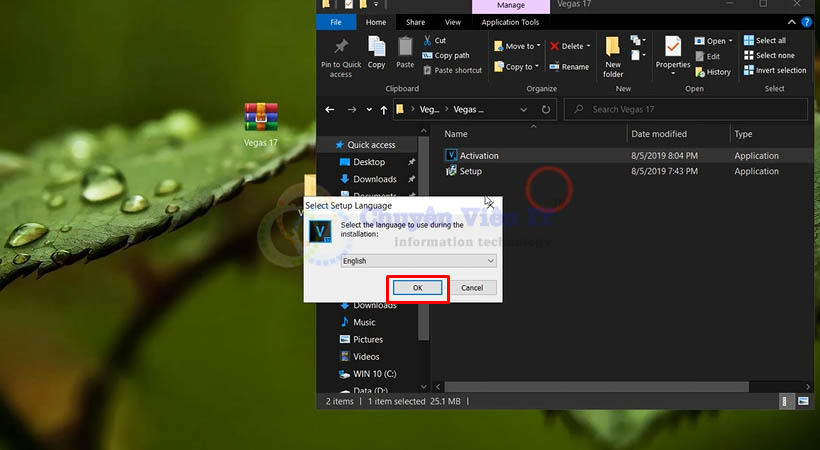Cancel the setup language dialog
Screen dimensions: 820x450
click(x=472, y=288)
